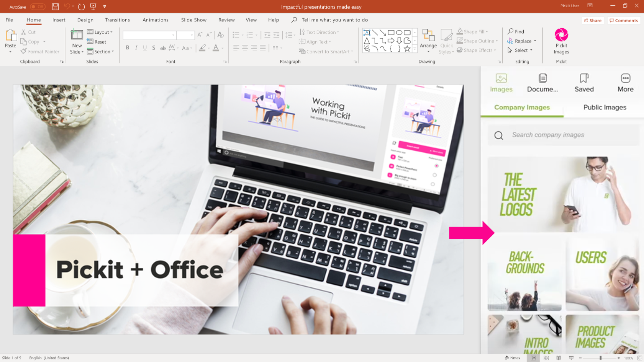Click the Save icon in title bar
Viewport: 644px width, 362px height.
[x=56, y=7]
